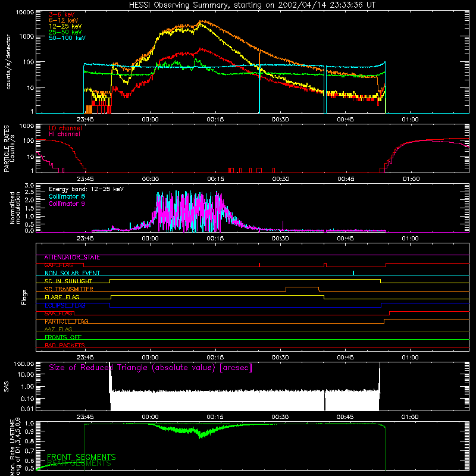The image size is (476, 476).
Task: Click the 10000 tick label on the count-rate axis
Action: 25,12
